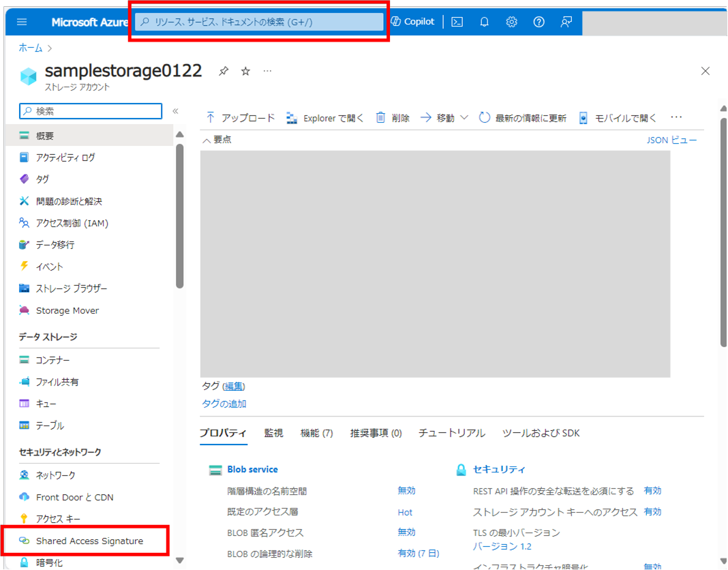Open the settings gear icon

point(511,21)
